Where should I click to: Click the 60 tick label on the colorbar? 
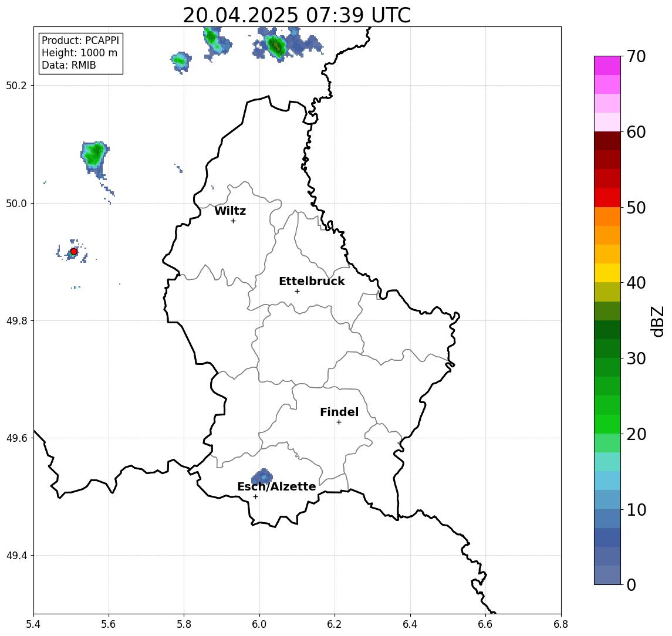[x=636, y=132]
